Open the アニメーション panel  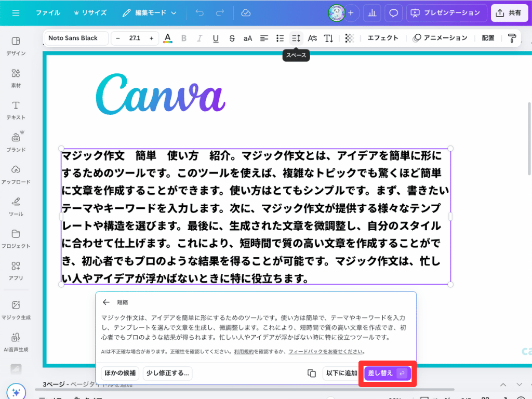440,38
